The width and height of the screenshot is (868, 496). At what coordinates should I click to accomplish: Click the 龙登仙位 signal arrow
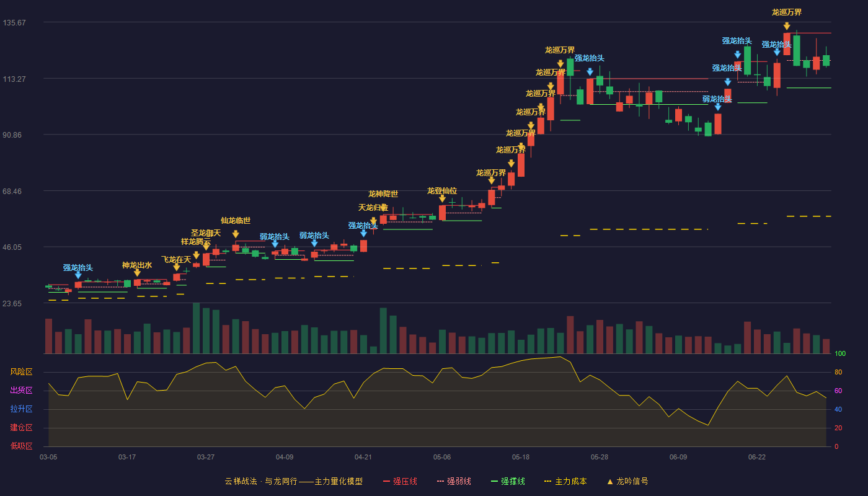[442, 198]
